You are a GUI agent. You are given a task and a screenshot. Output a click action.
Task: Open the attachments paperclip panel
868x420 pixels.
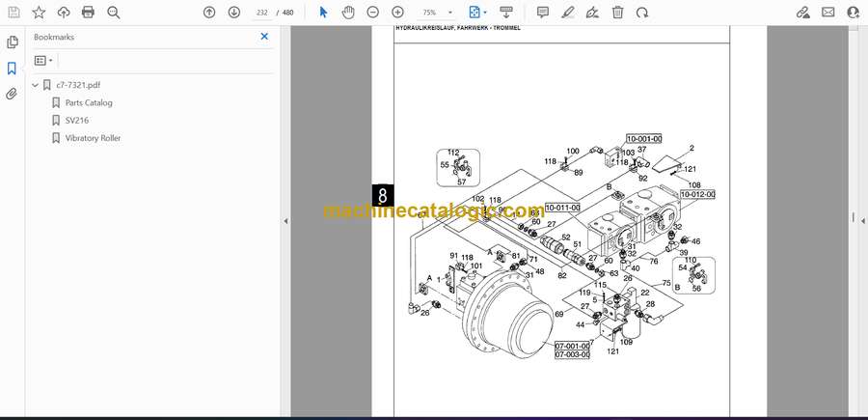tap(12, 94)
